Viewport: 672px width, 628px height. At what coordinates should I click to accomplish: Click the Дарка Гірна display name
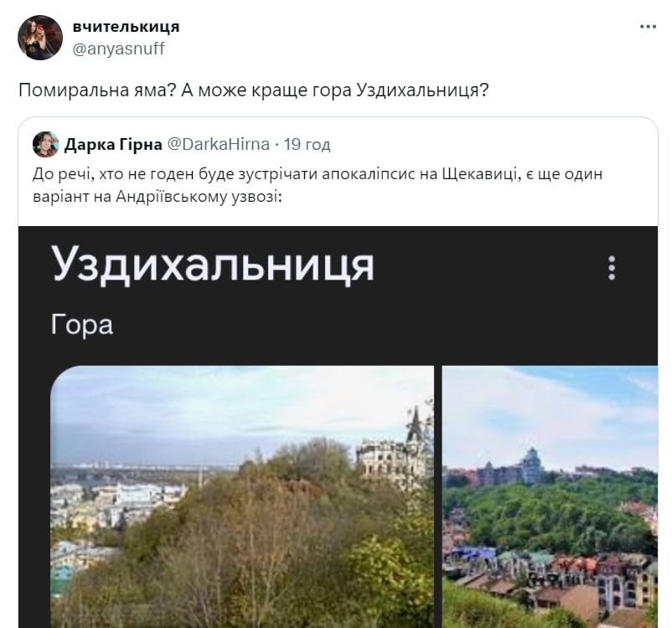coord(113,143)
